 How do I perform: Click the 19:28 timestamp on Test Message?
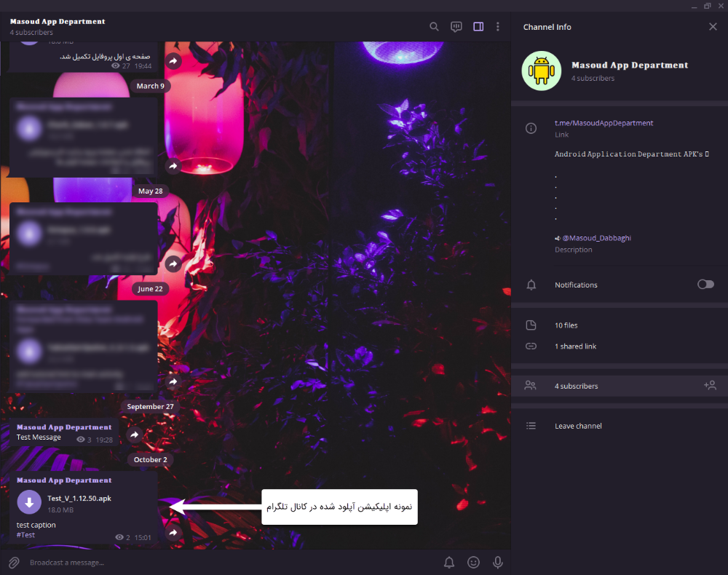pyautogui.click(x=104, y=440)
